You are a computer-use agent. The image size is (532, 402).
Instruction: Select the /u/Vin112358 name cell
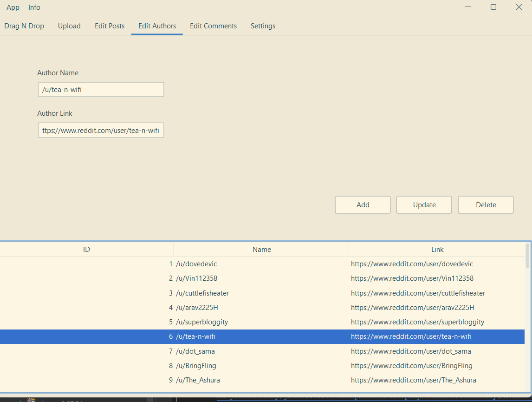[x=261, y=278]
